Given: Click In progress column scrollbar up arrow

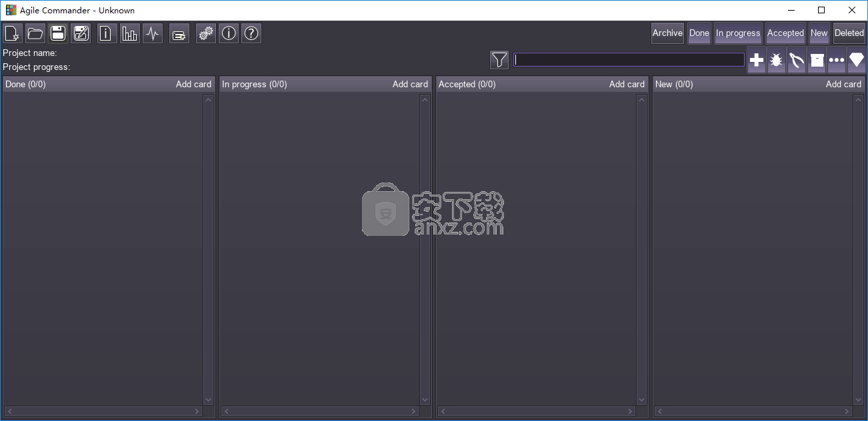Looking at the screenshot, I should pyautogui.click(x=425, y=100).
